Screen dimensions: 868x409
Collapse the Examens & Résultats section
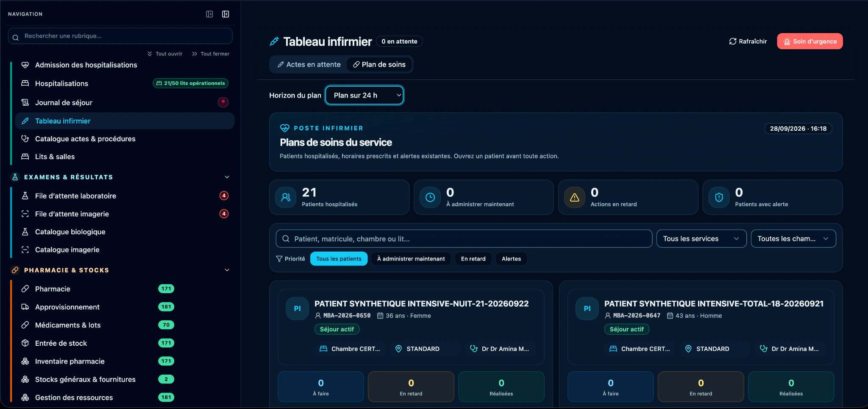pos(227,177)
